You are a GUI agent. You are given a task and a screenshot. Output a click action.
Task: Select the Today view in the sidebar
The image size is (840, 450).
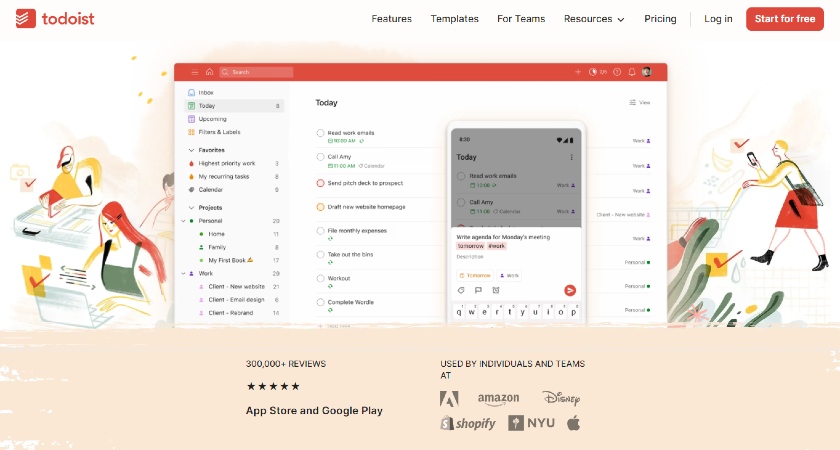pos(234,106)
